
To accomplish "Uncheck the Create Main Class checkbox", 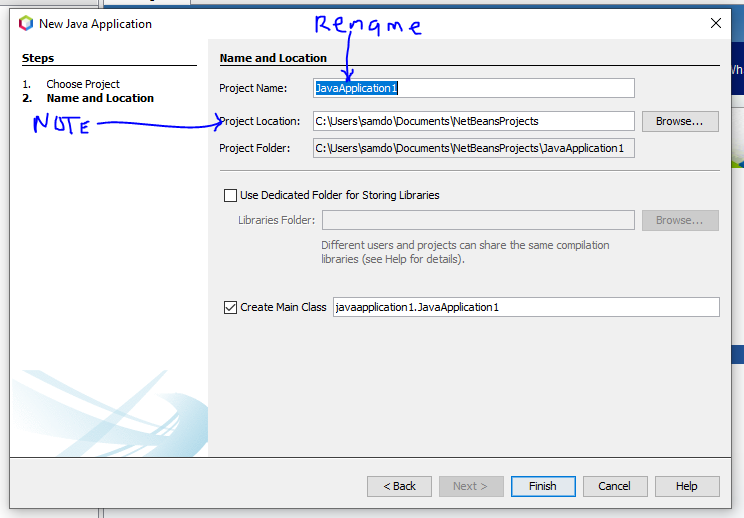I will [231, 307].
